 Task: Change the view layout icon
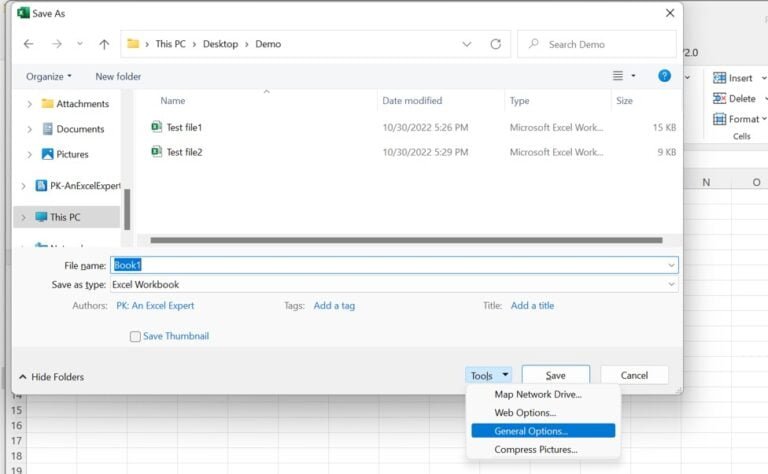[618, 75]
